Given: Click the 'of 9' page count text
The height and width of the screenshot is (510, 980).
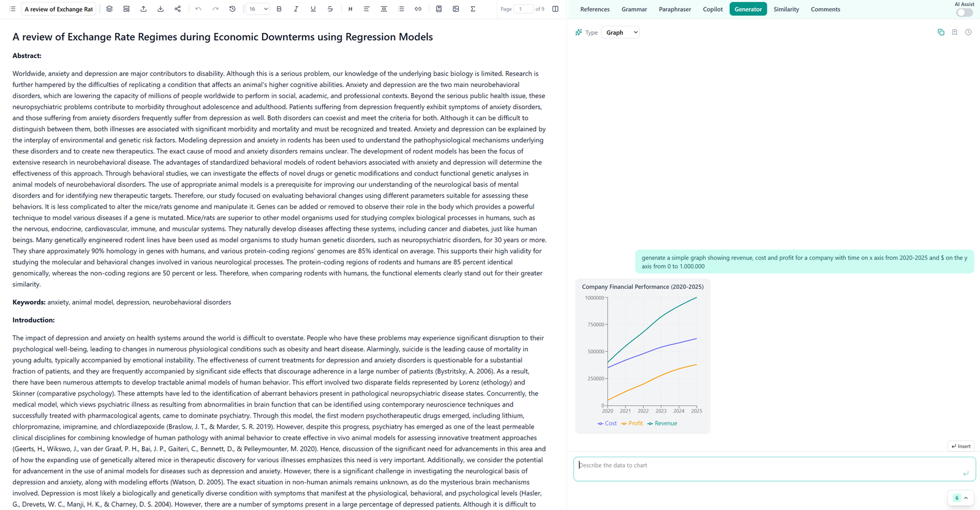Looking at the screenshot, I should [x=540, y=9].
